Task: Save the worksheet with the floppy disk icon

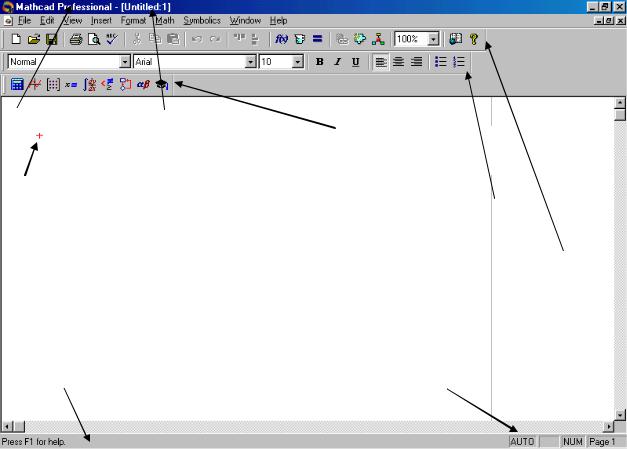Action: 52,39
